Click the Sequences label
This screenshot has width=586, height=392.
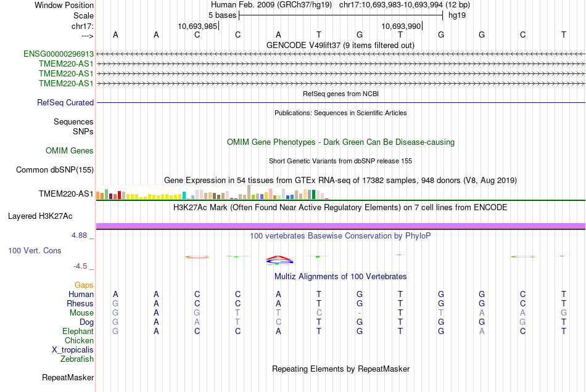pos(73,121)
